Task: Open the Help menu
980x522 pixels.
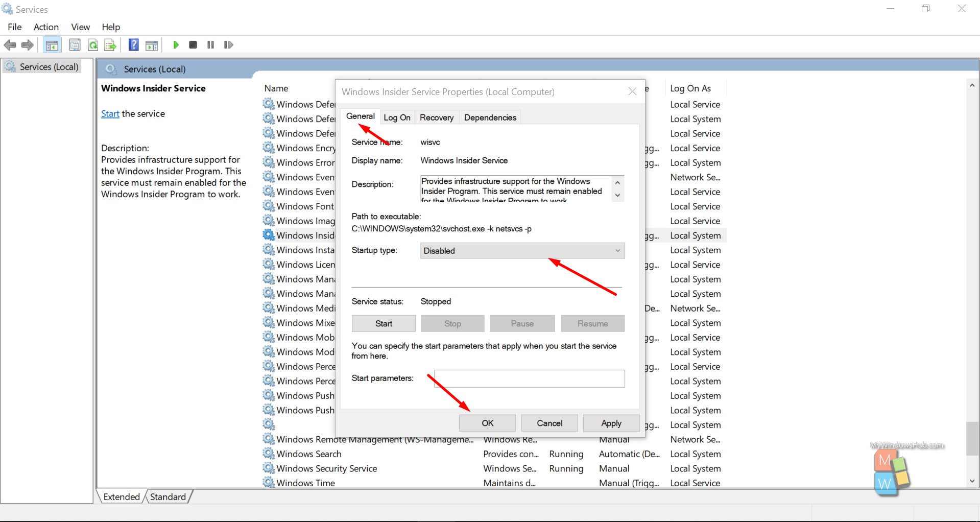Action: coord(111,27)
